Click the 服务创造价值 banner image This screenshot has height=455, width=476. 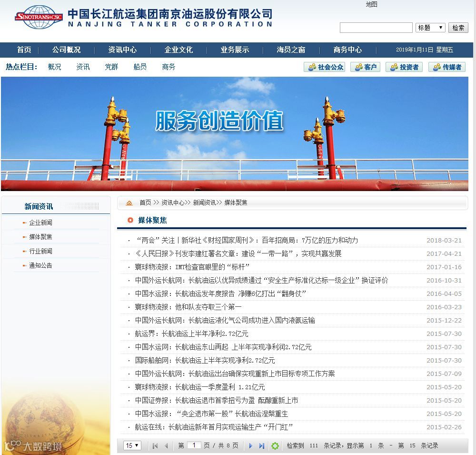234,134
